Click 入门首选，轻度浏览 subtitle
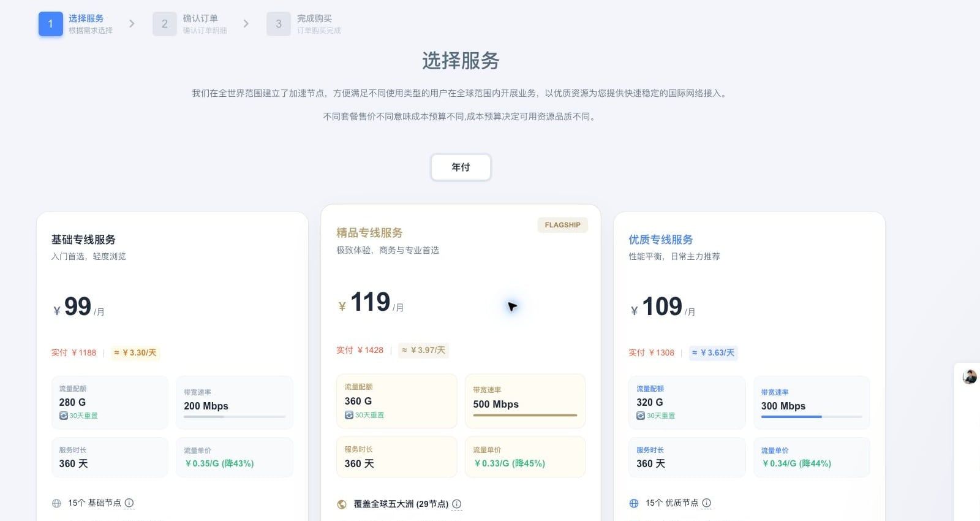The image size is (980, 521). 89,256
